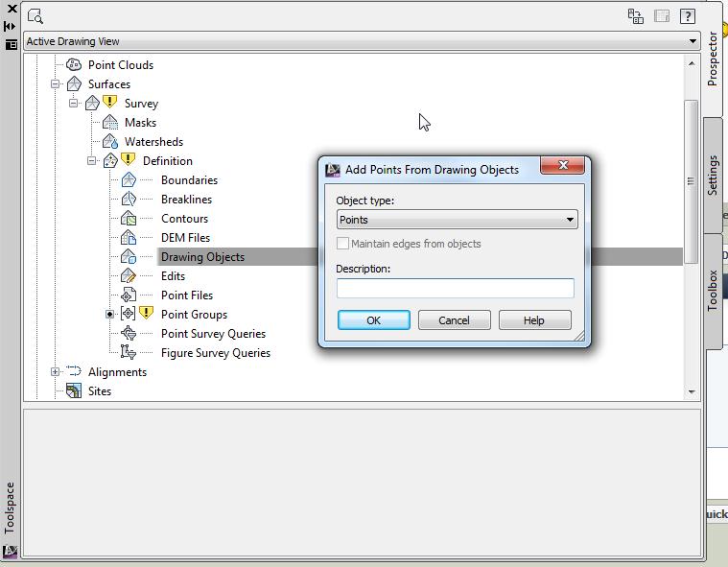Collapse the Surfaces tree node
The width and height of the screenshot is (728, 567).
click(x=56, y=84)
